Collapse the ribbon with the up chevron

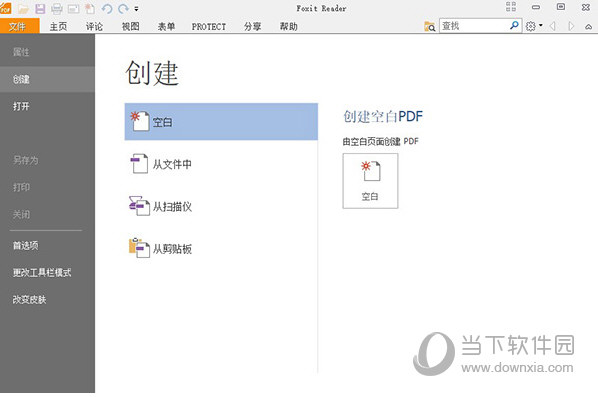(x=588, y=27)
